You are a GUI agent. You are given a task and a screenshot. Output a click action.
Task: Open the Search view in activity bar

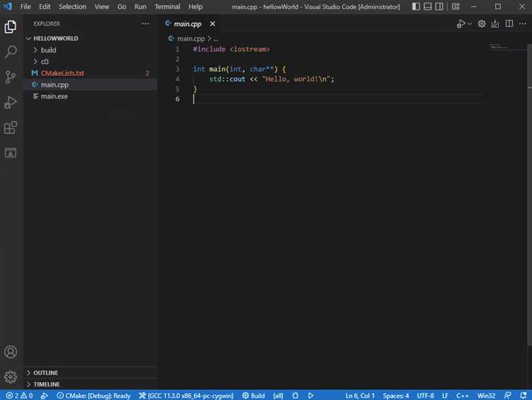coord(11,52)
